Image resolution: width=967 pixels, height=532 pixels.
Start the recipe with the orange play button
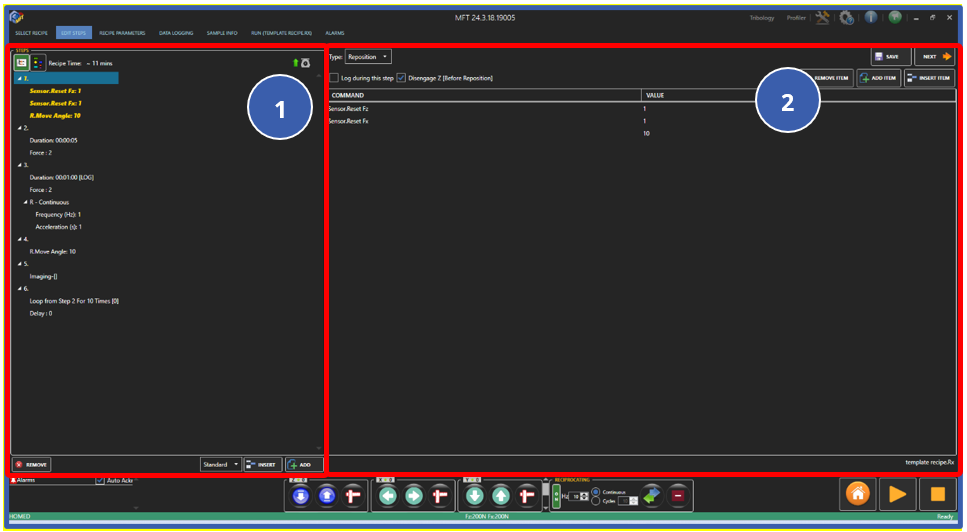tap(897, 494)
